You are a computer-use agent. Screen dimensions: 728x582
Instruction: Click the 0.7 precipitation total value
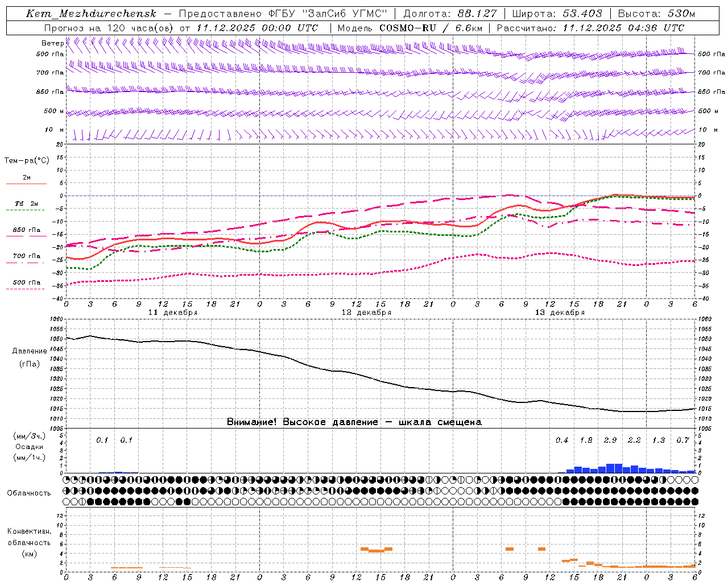pos(682,440)
